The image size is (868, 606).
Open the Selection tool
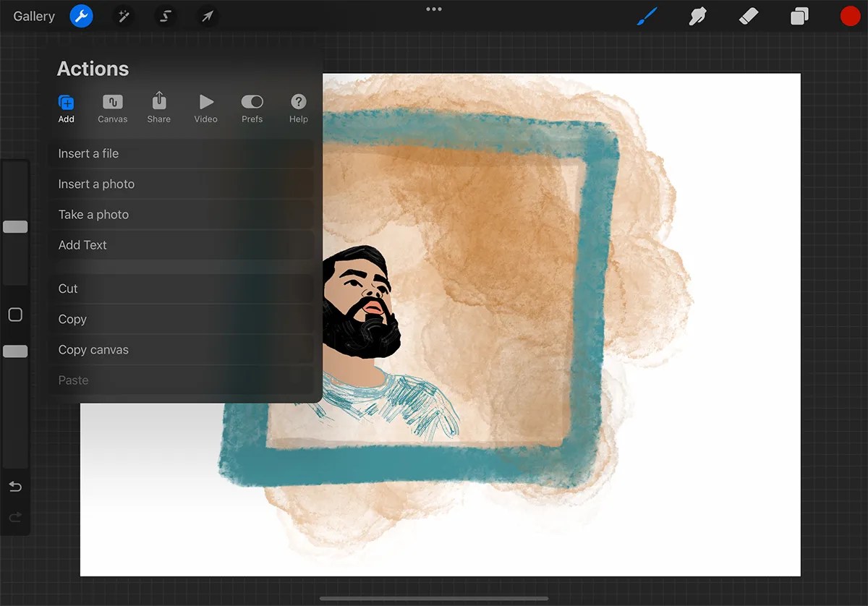click(x=166, y=16)
